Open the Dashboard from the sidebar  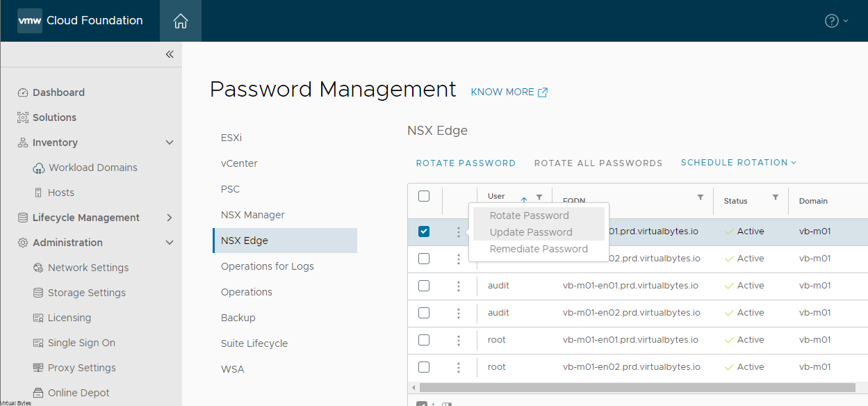tap(58, 92)
